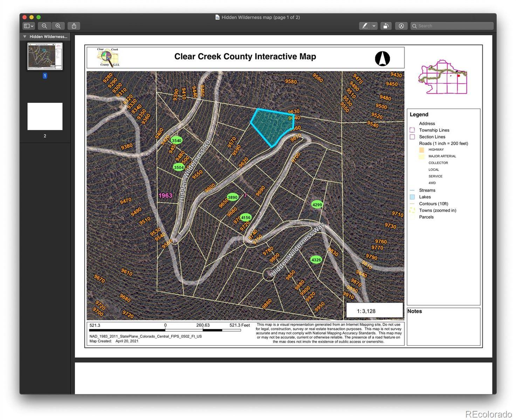Show the Markup toolbar
516x420 pixels.
click(x=401, y=26)
